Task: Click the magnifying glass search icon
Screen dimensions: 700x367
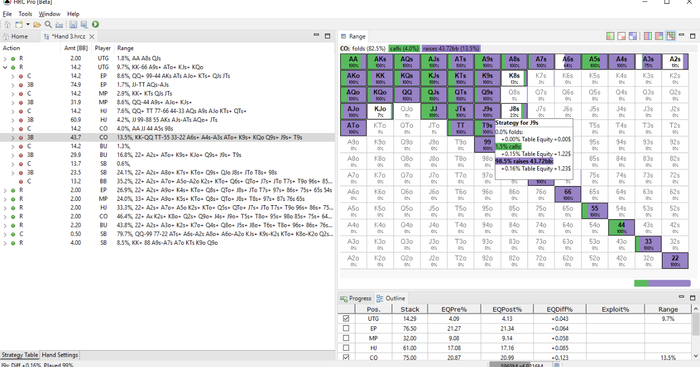Action: (x=48, y=25)
